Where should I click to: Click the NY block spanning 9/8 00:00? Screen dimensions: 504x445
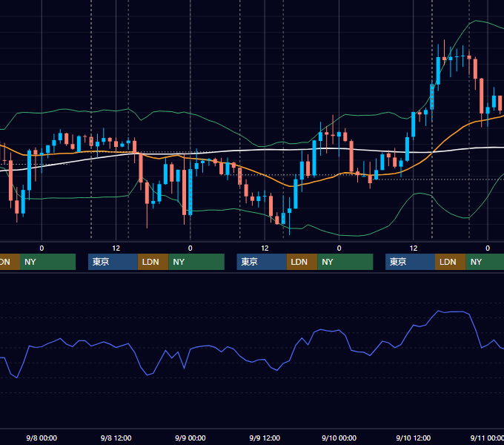(47, 262)
